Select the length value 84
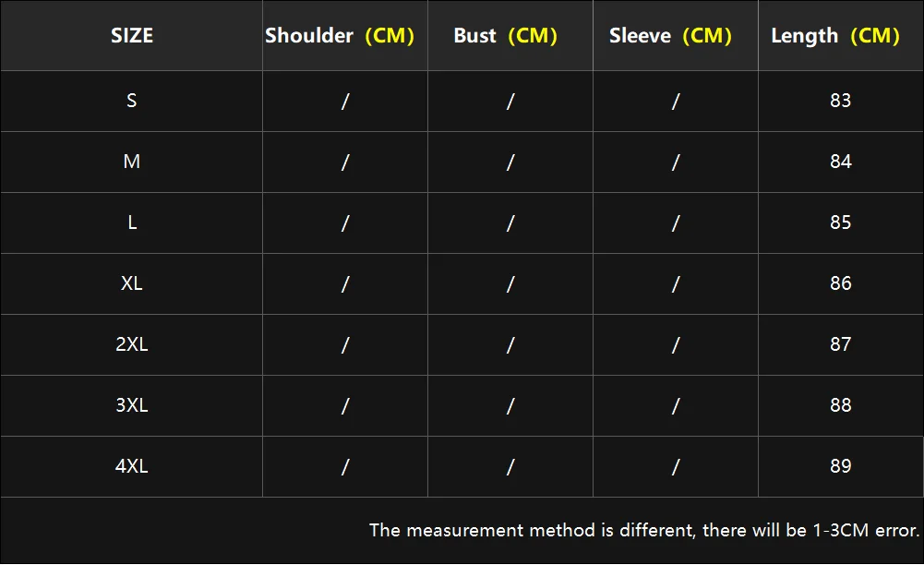 coord(841,162)
